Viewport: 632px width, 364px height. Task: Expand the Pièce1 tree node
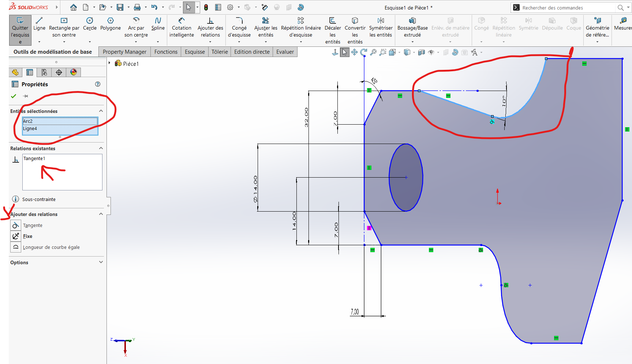point(109,63)
